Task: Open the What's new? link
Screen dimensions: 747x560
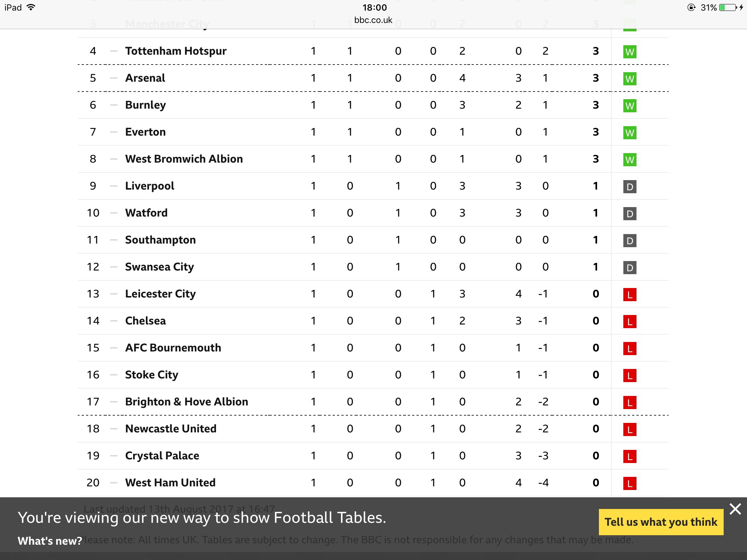Action: (x=50, y=541)
